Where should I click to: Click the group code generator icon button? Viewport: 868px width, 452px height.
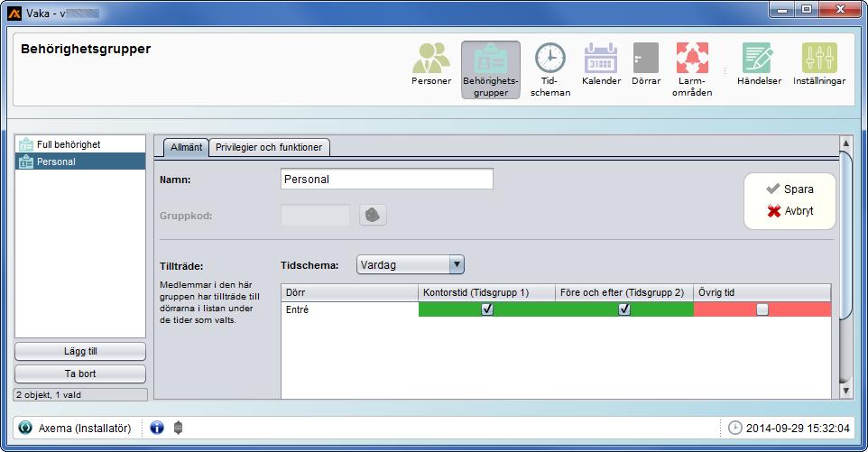[x=373, y=215]
